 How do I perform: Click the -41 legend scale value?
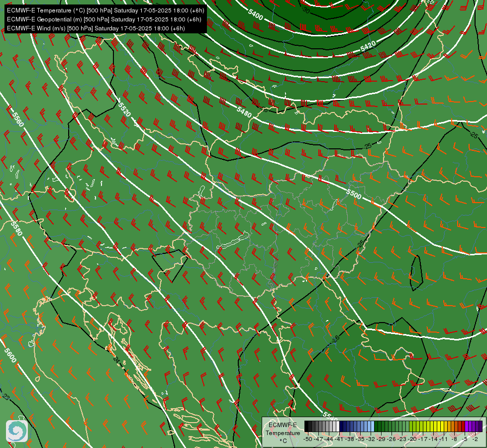click(x=339, y=439)
